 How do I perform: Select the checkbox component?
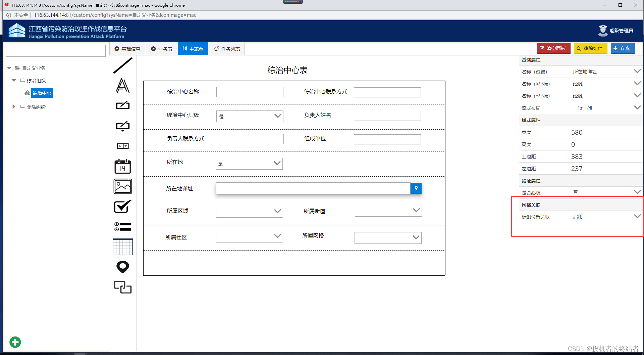[x=123, y=207]
